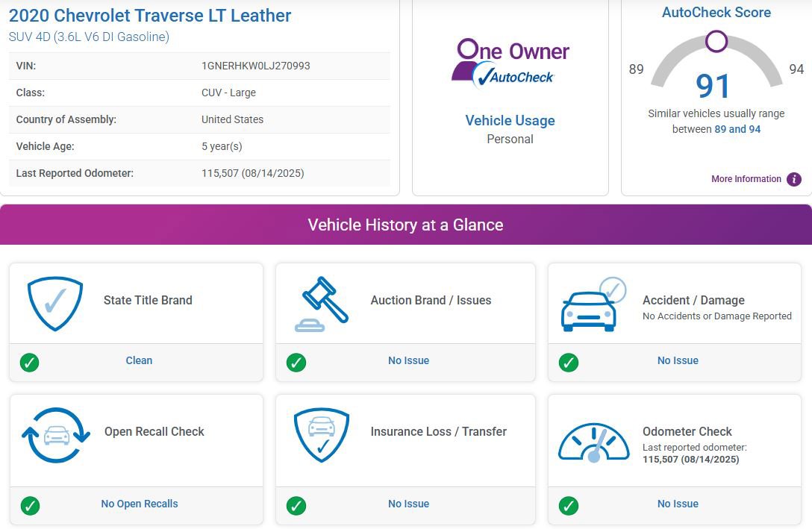The height and width of the screenshot is (529, 812).
Task: Click the State Title Brand shield icon
Action: 55,304
